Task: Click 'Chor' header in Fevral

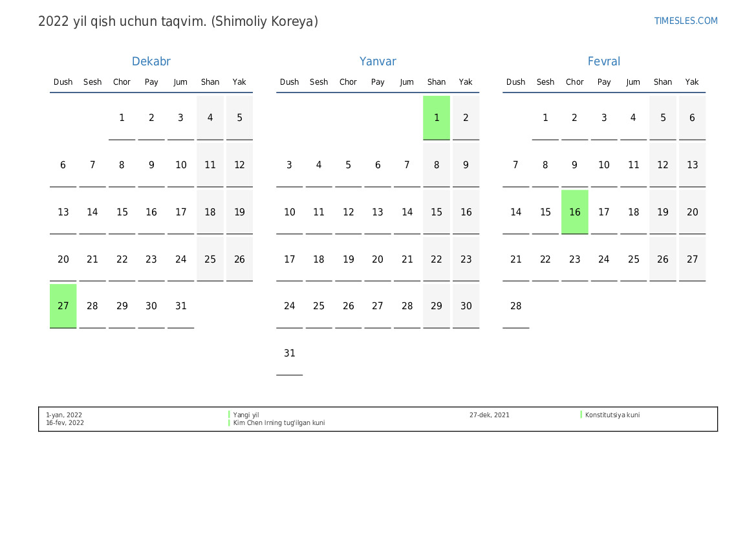Action: [575, 82]
